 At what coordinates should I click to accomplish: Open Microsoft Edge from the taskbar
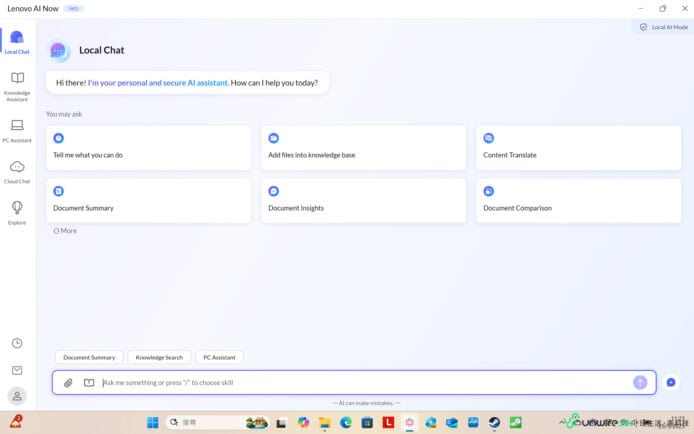[x=346, y=422]
